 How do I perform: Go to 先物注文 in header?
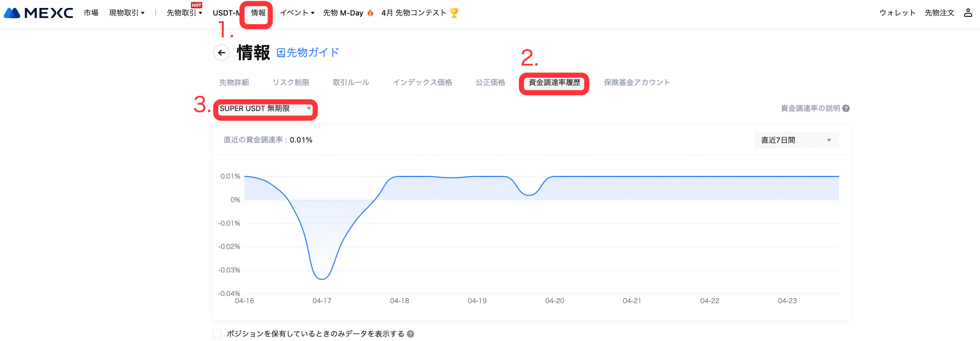tap(939, 13)
